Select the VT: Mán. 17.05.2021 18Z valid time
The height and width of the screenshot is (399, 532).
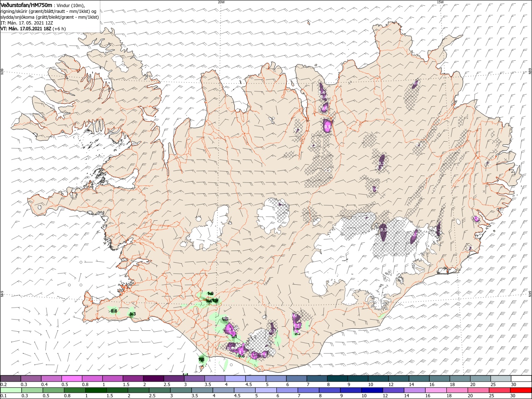tap(26, 29)
